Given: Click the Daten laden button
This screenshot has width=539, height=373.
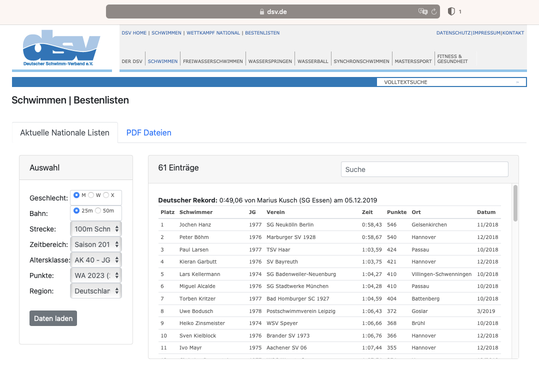Looking at the screenshot, I should click(x=53, y=318).
